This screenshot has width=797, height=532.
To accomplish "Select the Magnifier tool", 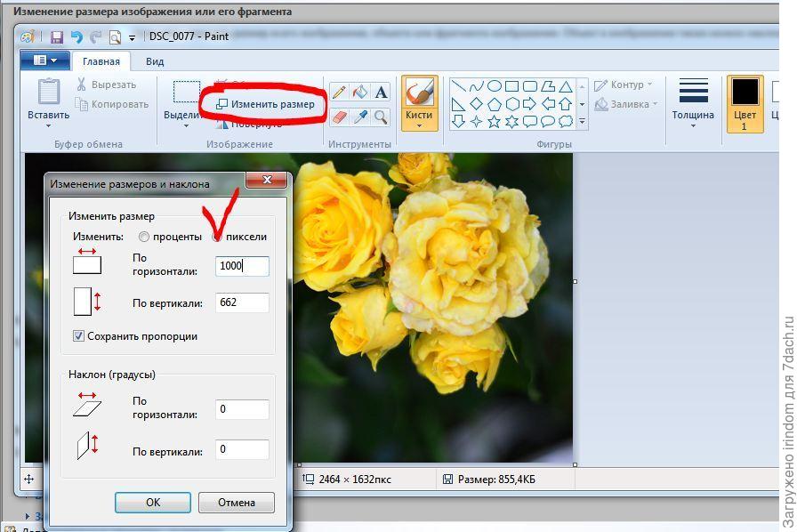I will point(381,117).
